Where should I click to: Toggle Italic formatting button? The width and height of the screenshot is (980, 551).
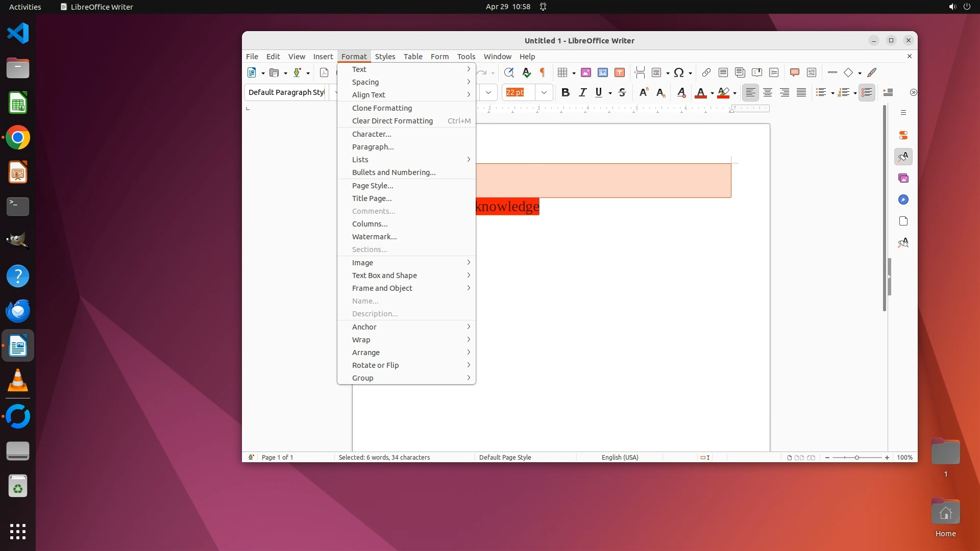click(582, 92)
